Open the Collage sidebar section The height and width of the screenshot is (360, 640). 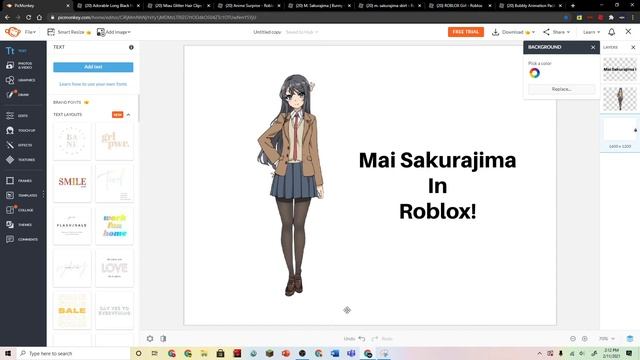tap(20, 210)
